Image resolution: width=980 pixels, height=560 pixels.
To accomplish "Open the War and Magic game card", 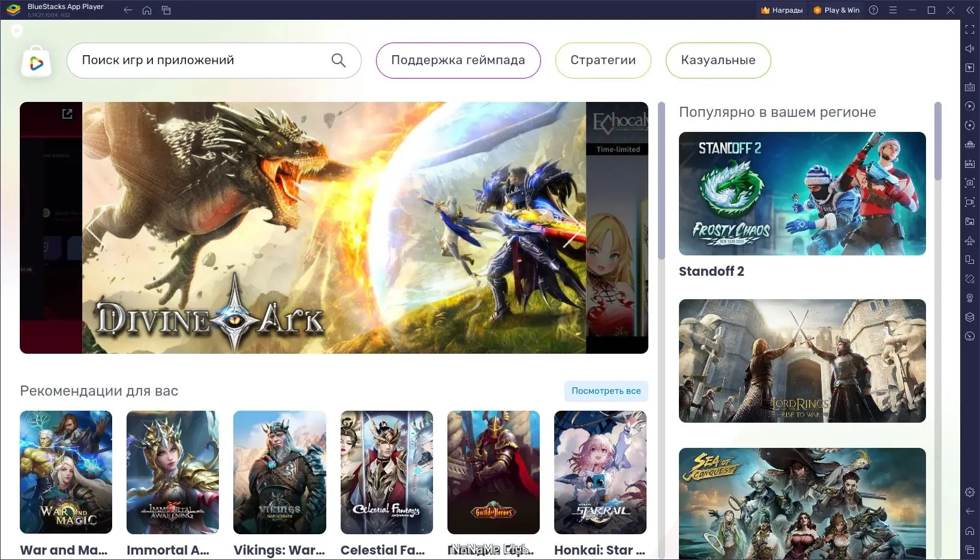I will pos(66,472).
